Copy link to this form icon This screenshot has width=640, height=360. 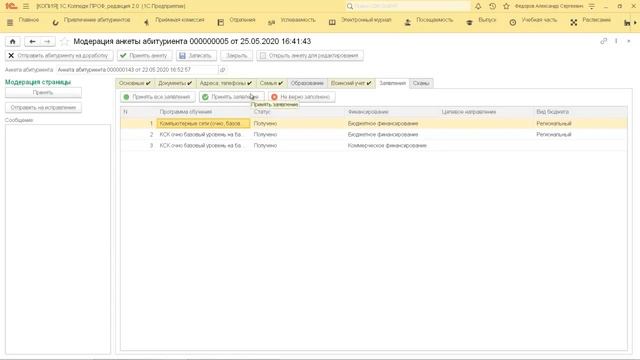tap(604, 41)
